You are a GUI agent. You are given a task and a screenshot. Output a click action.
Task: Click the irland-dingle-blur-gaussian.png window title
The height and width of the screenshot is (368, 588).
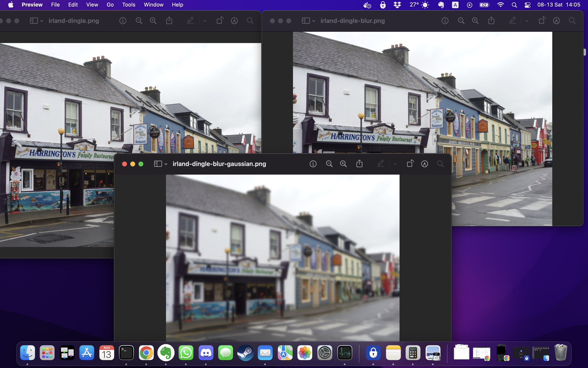tap(219, 164)
